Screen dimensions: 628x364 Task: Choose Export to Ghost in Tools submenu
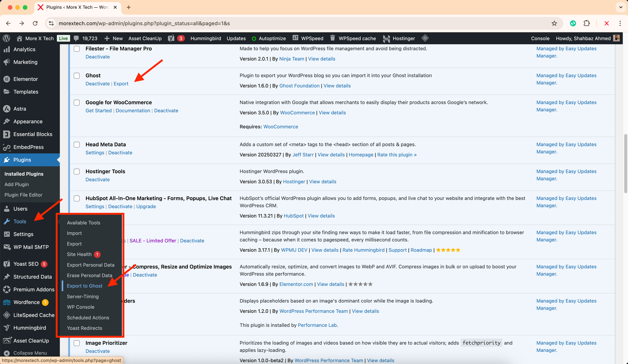pyautogui.click(x=84, y=286)
